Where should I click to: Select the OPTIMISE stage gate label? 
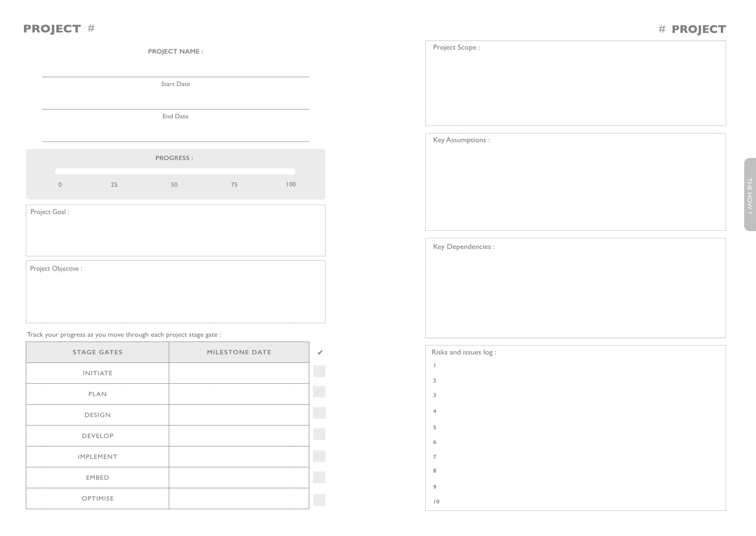98,499
